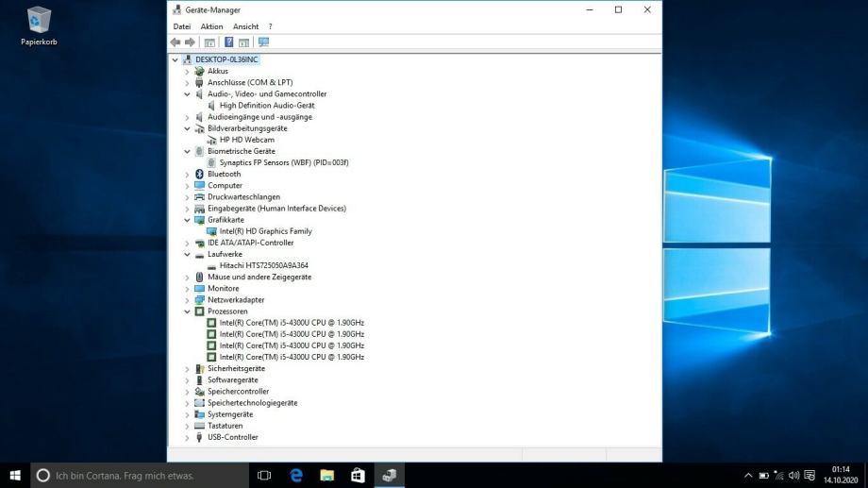The height and width of the screenshot is (488, 868).
Task: Select Intel(R) HD Graphics Family device
Action: [265, 231]
